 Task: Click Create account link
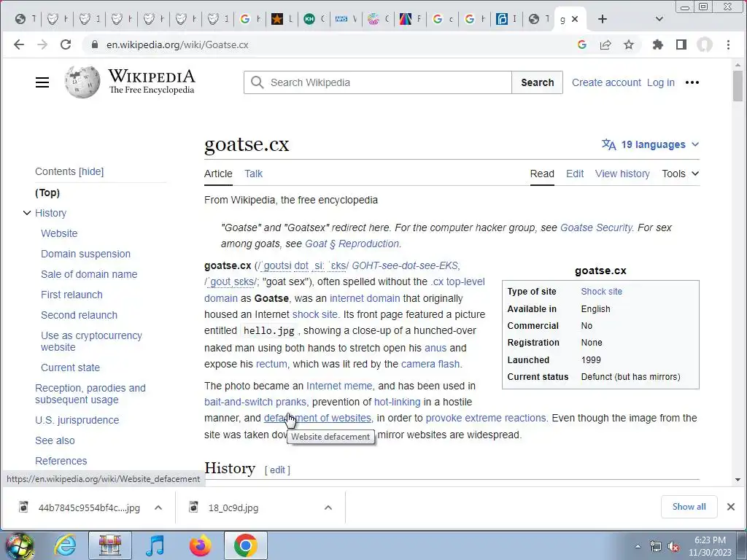click(606, 82)
